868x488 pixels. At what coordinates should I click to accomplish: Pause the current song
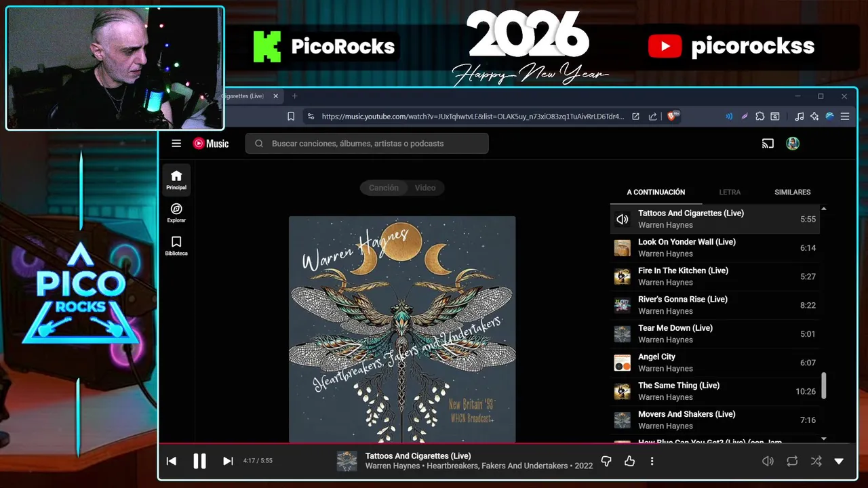coord(199,461)
